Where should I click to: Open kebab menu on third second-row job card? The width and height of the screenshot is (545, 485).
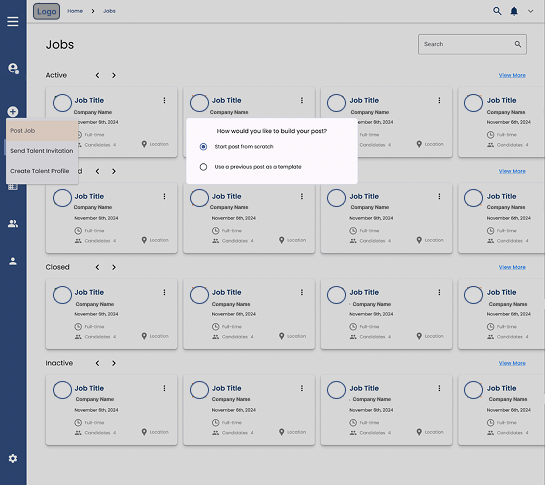pyautogui.click(x=439, y=196)
